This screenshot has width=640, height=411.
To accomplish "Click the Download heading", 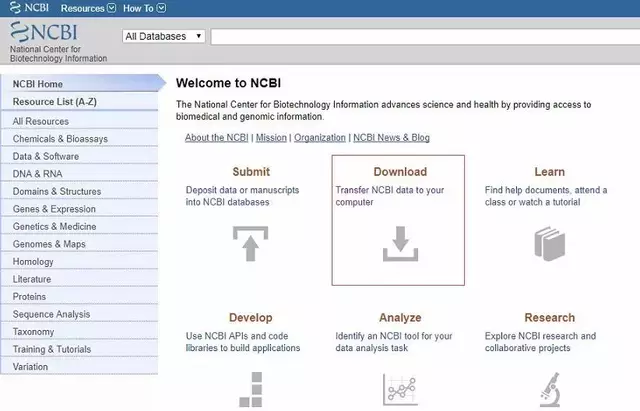I will point(400,172).
